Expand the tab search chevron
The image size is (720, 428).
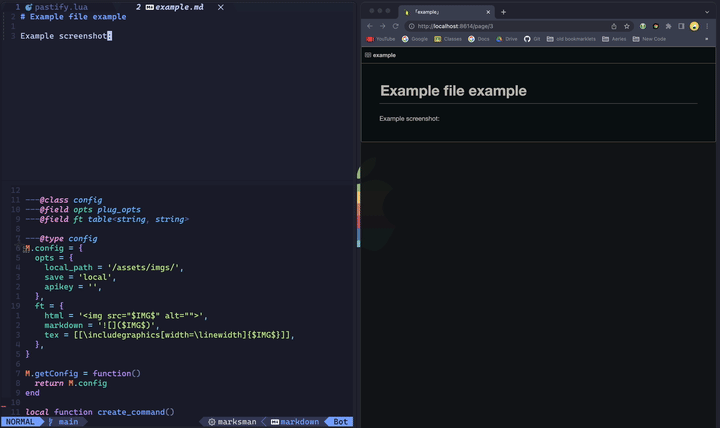pyautogui.click(x=707, y=12)
